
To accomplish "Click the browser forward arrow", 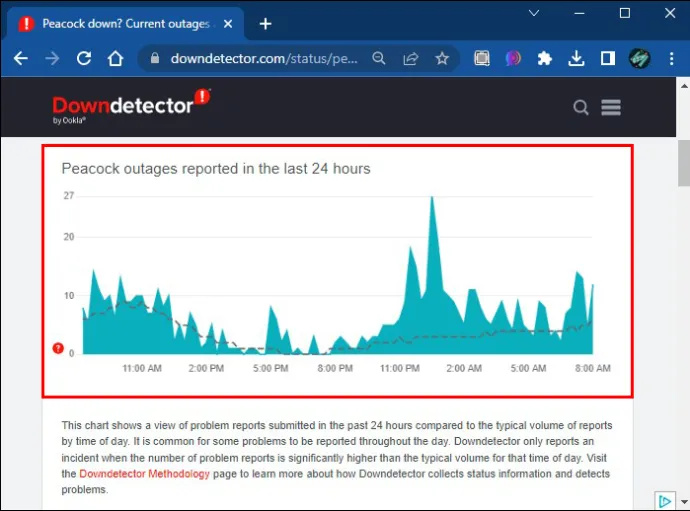I will (x=52, y=58).
